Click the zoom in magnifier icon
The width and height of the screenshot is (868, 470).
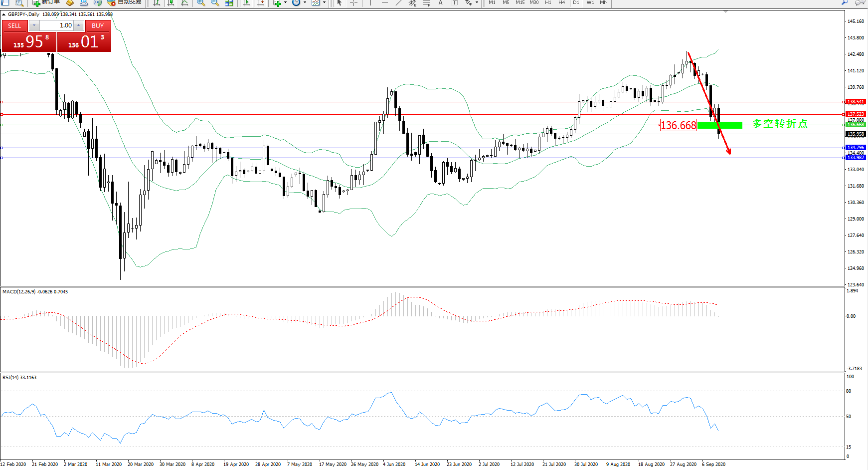click(x=200, y=2)
